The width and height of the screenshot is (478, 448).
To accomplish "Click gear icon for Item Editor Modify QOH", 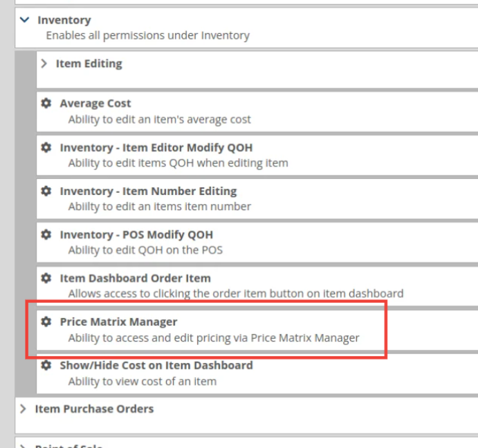I will [x=46, y=147].
